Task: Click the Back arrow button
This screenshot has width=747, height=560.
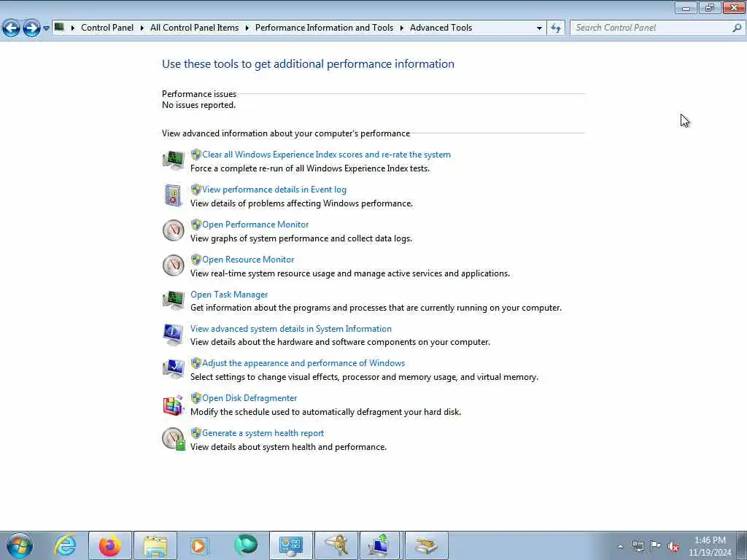Action: (x=11, y=28)
